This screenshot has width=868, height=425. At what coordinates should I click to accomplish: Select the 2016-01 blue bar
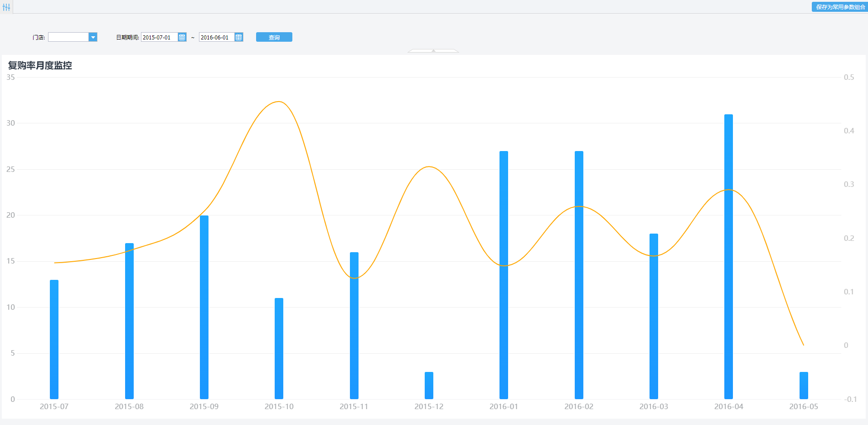point(504,275)
